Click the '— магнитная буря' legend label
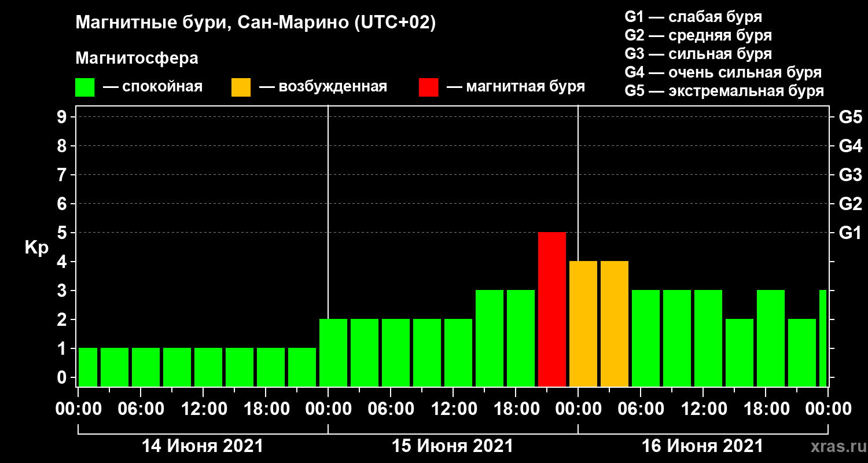Image resolution: width=868 pixels, height=463 pixels. 516,87
